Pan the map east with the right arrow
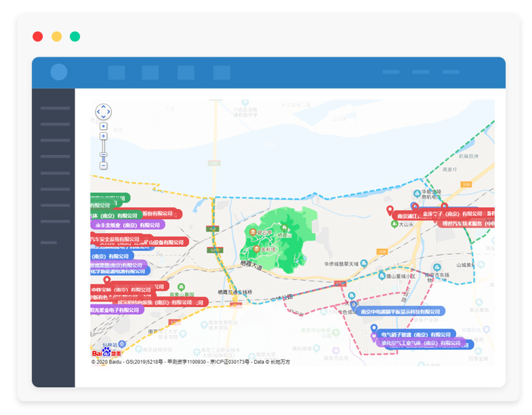 [108, 112]
